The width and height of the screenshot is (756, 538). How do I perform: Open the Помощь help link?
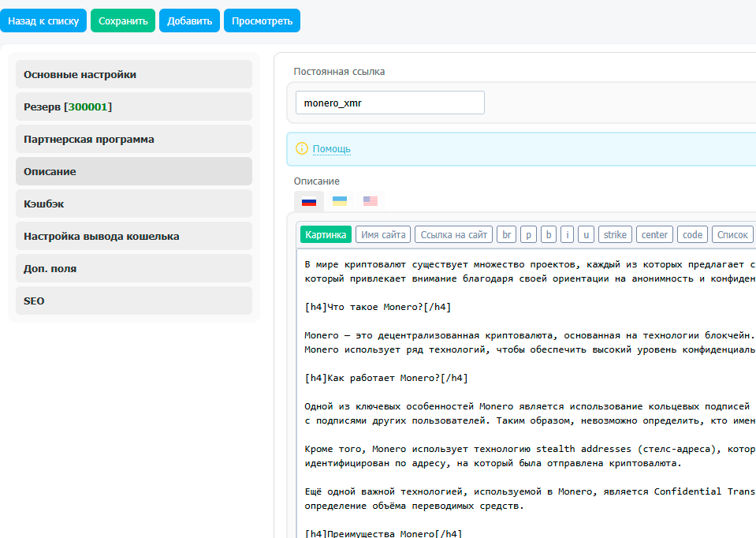pyautogui.click(x=332, y=149)
